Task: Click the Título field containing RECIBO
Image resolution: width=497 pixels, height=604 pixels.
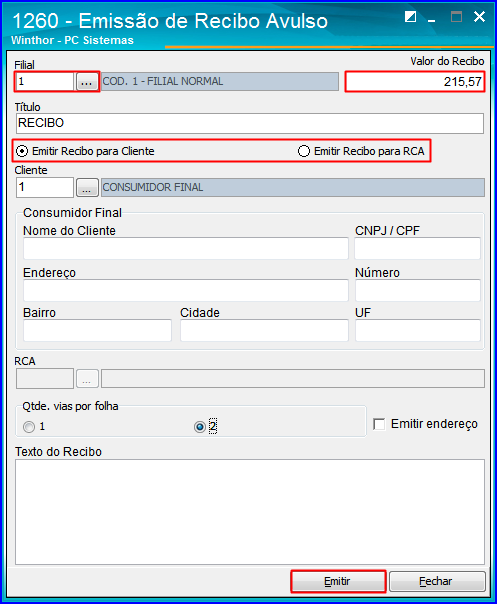Action: [x=250, y=123]
